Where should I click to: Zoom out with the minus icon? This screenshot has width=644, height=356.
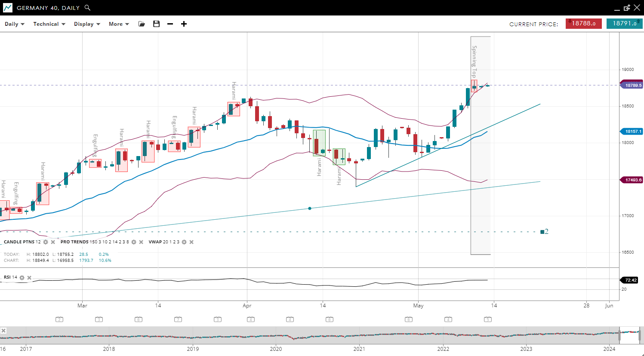pos(170,24)
